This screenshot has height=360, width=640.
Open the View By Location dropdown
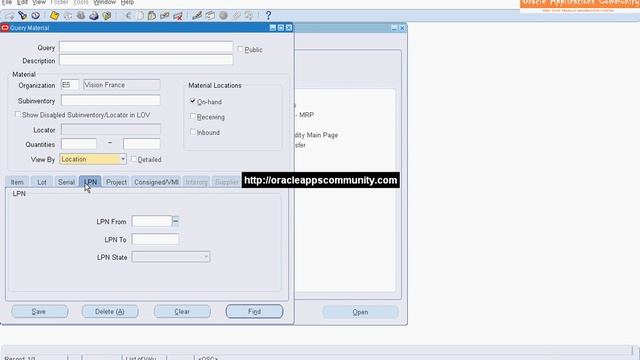click(123, 159)
